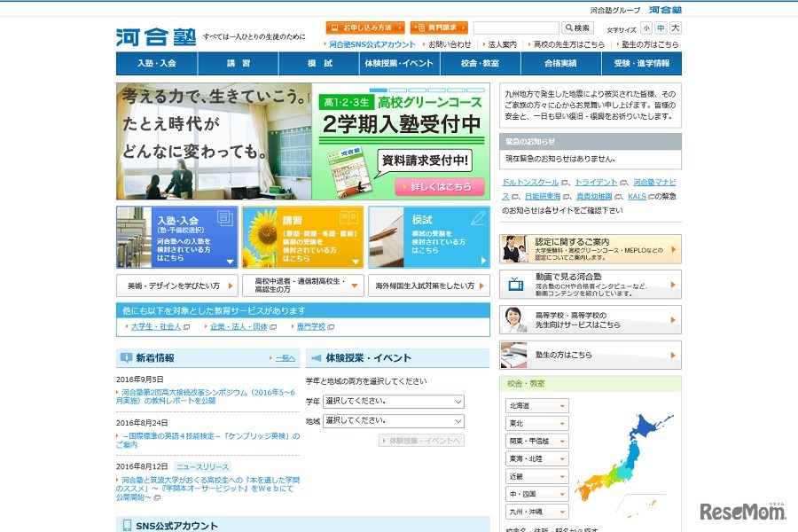798x532 pixels.
Task: Set text size to large 大
Action: [x=676, y=28]
